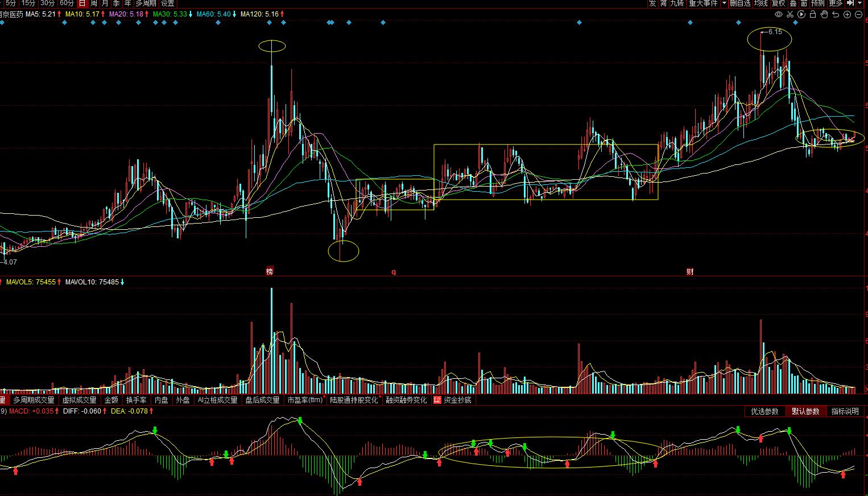Select the 年 yearly period tab
This screenshot has width=868, height=496.
point(128,3)
